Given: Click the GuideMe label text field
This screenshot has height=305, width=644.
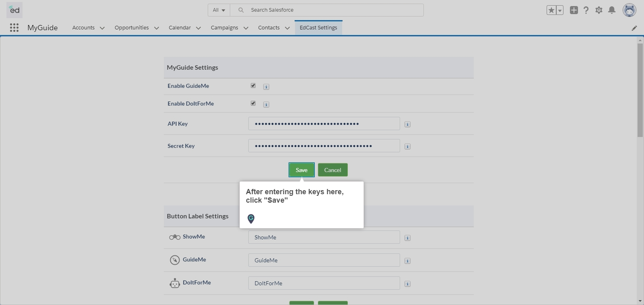Looking at the screenshot, I should point(324,260).
